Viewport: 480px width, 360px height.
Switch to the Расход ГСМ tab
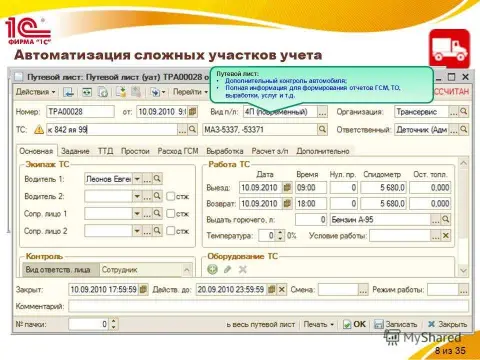(178, 151)
